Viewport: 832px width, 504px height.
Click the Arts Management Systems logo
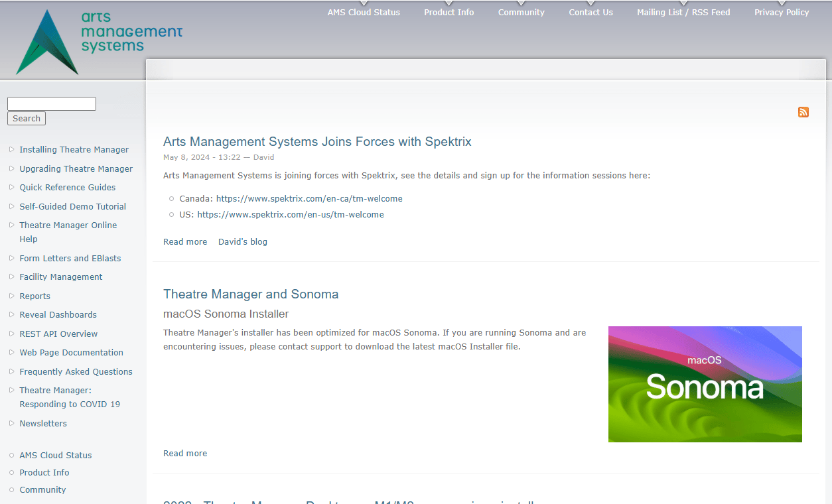99,41
